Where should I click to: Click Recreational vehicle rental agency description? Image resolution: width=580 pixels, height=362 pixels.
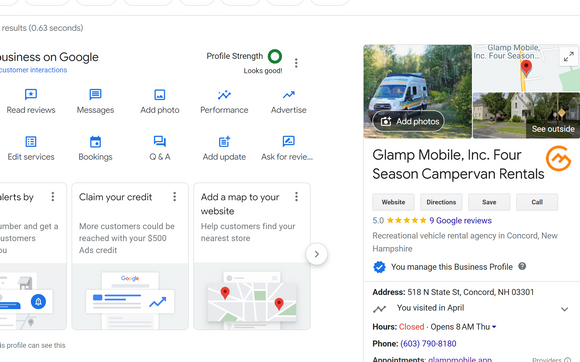465,242
